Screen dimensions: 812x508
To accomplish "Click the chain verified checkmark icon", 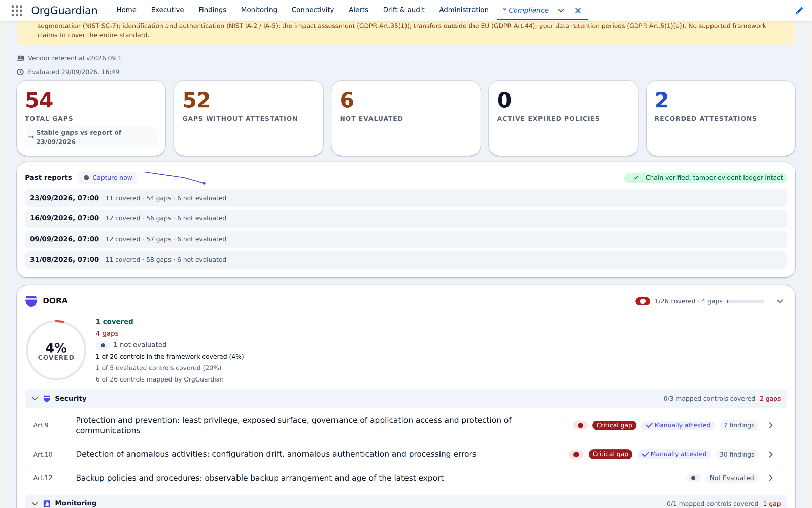I will coord(635,178).
